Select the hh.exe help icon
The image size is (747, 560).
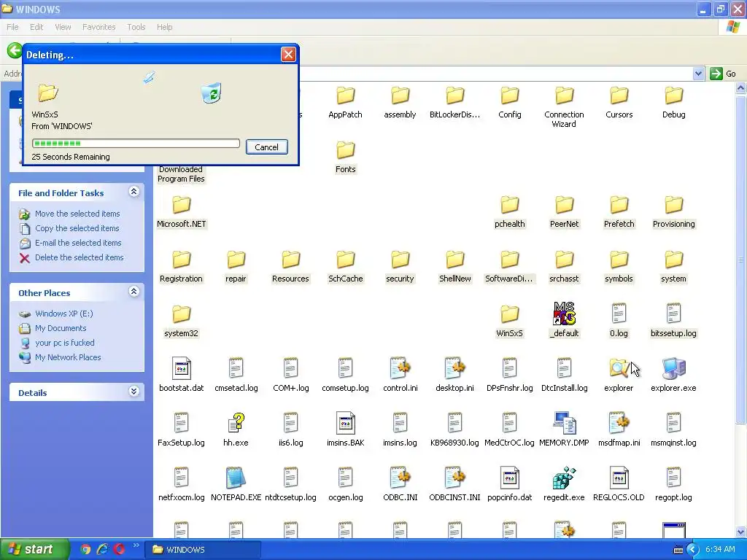pyautogui.click(x=236, y=430)
